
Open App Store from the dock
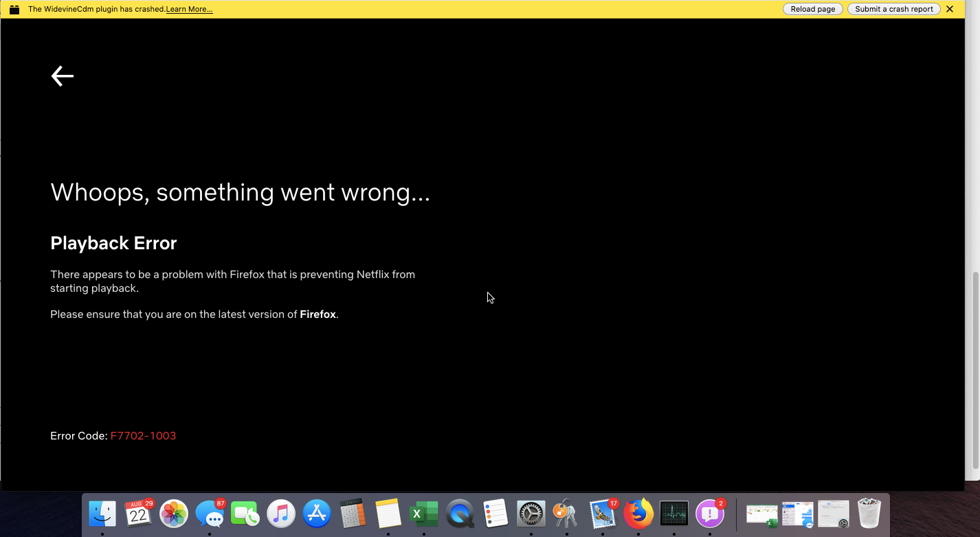(x=317, y=514)
